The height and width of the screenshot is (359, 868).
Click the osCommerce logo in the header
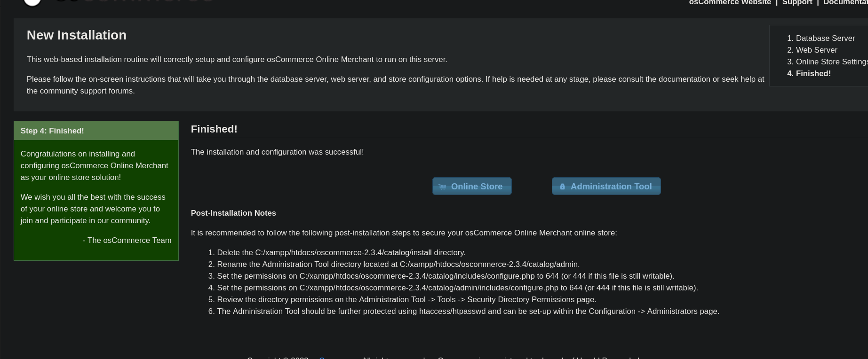pyautogui.click(x=32, y=2)
